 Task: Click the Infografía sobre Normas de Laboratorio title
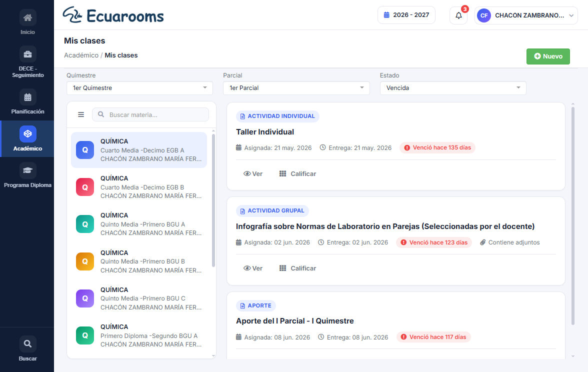click(x=385, y=226)
